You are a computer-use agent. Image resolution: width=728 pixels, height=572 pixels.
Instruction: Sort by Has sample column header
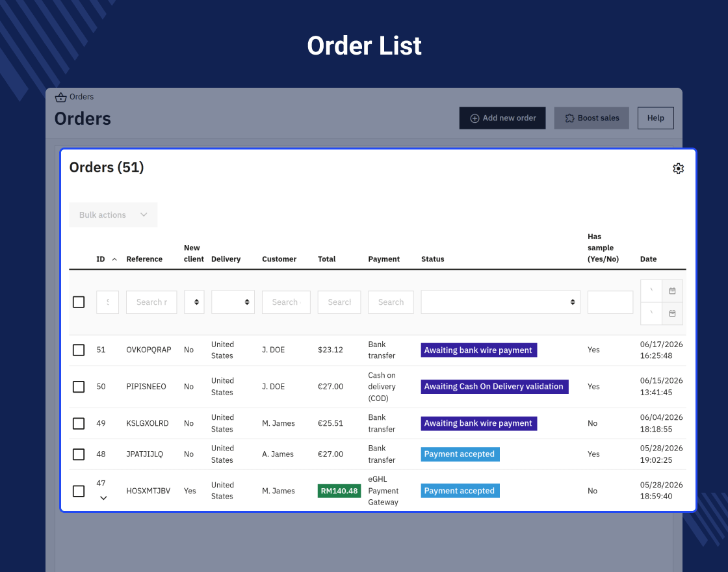[603, 248]
